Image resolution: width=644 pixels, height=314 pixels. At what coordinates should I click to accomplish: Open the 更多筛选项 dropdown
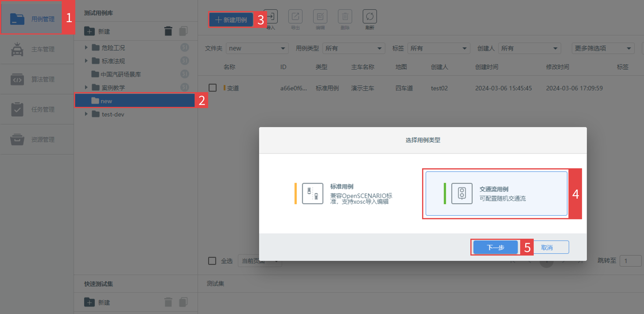point(603,48)
